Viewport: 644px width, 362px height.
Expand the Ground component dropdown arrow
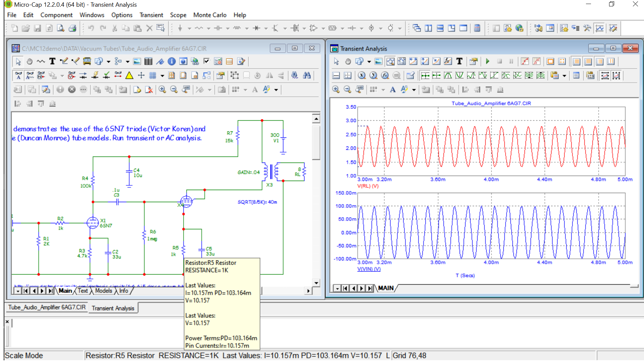(190, 28)
